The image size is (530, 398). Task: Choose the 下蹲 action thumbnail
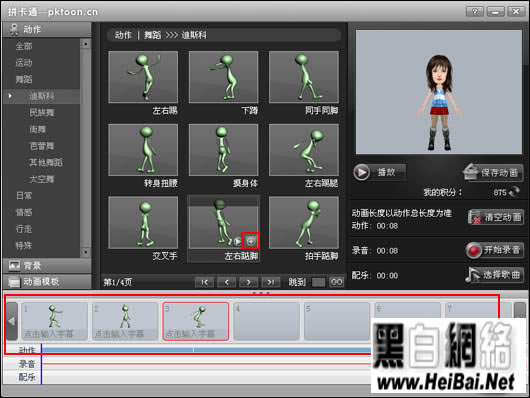click(x=223, y=77)
